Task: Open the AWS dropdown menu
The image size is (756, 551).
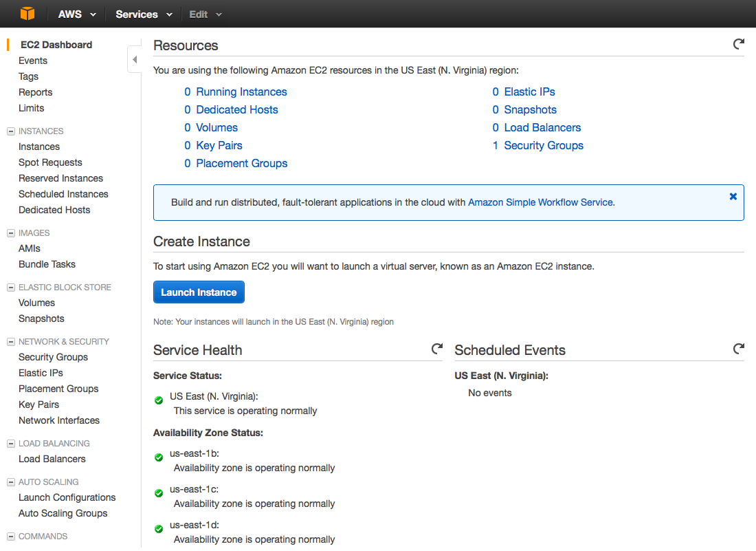Action: tap(77, 14)
